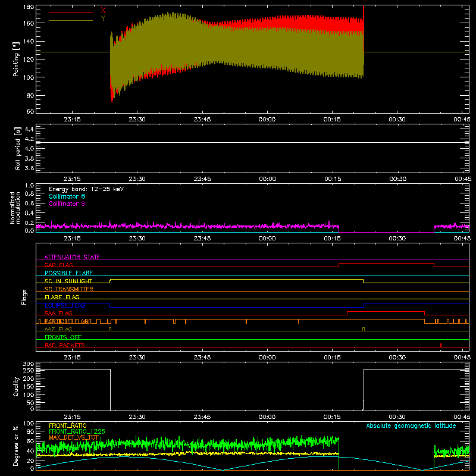Click the 150 tick on Quality axis

29,387
